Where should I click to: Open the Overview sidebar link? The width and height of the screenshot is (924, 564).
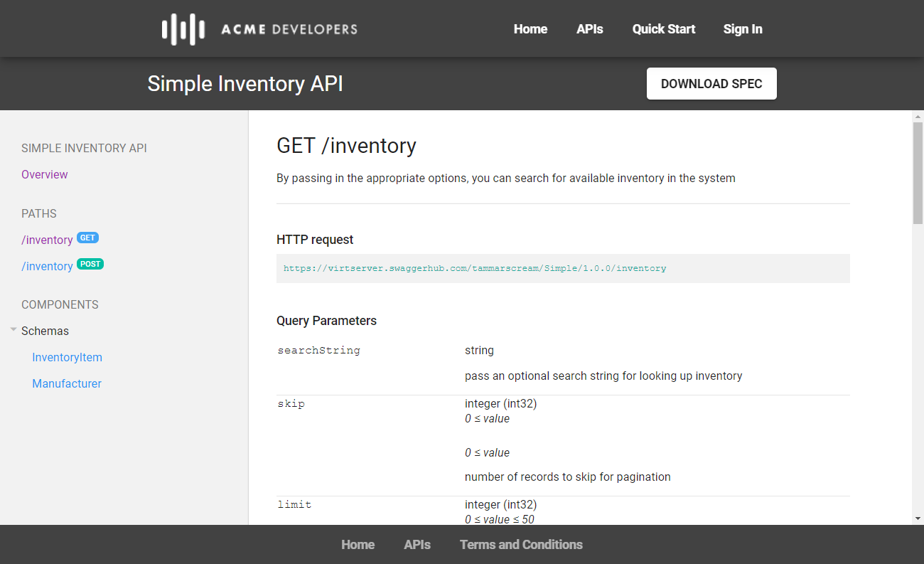point(45,175)
